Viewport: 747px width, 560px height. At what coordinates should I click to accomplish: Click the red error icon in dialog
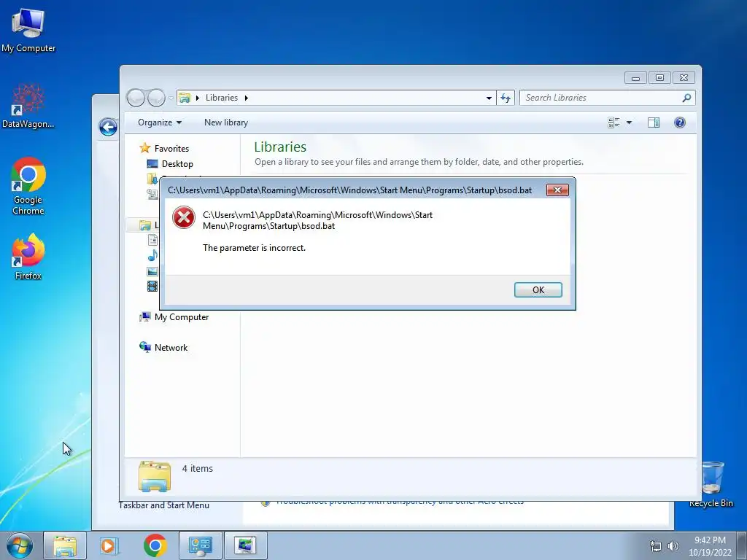click(183, 217)
